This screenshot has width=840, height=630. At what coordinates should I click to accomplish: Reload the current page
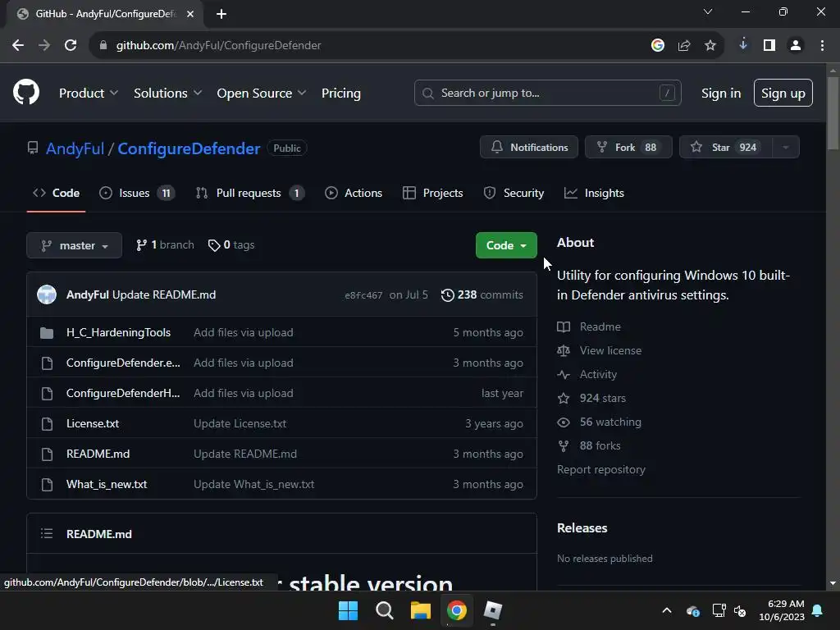[71, 46]
